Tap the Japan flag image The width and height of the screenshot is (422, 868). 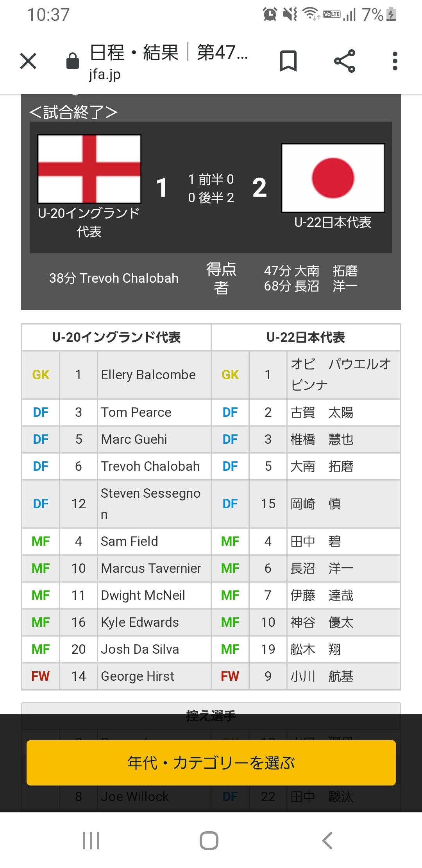point(333,178)
